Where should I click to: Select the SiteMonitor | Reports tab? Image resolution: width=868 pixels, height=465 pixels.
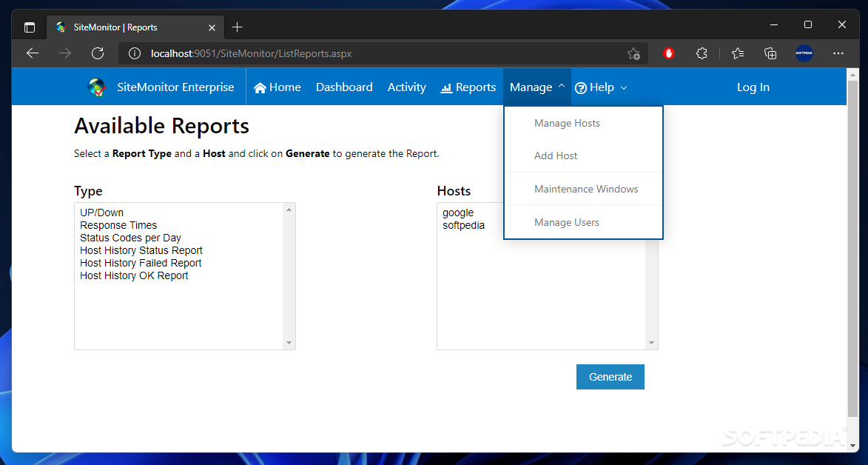point(135,27)
